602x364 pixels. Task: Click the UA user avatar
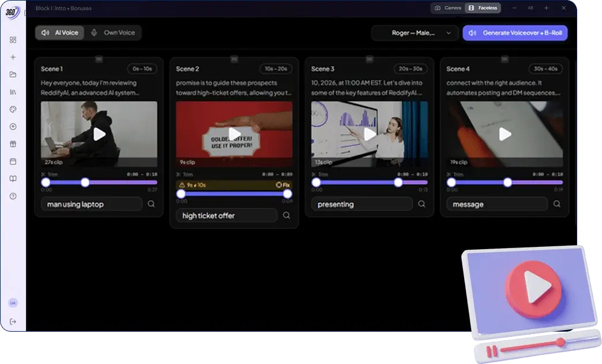13,303
